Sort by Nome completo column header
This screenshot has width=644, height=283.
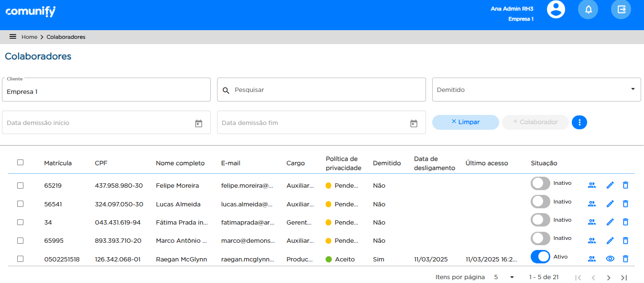[180, 163]
